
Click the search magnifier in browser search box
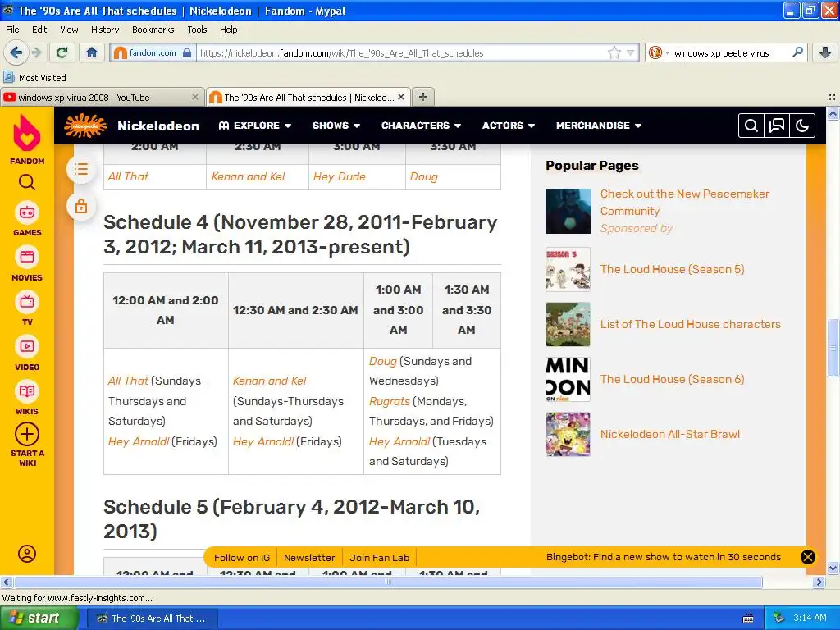pos(797,52)
